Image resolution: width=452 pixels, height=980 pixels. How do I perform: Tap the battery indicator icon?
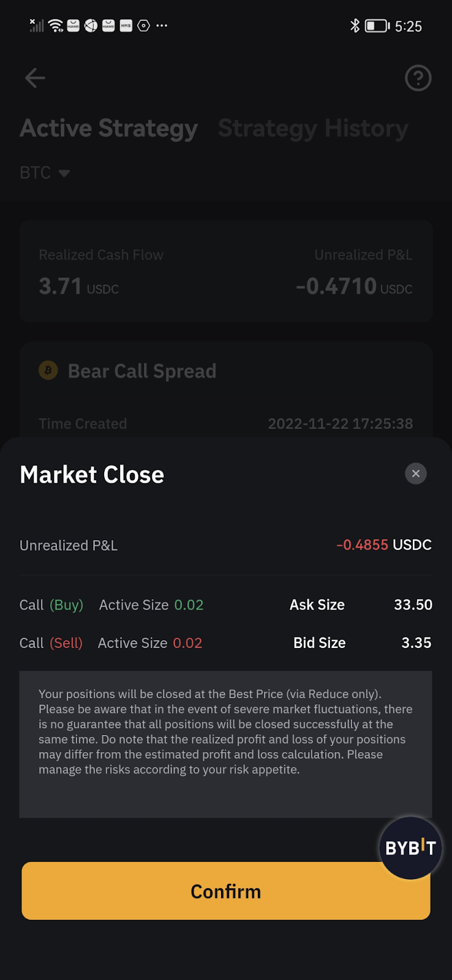point(377,26)
